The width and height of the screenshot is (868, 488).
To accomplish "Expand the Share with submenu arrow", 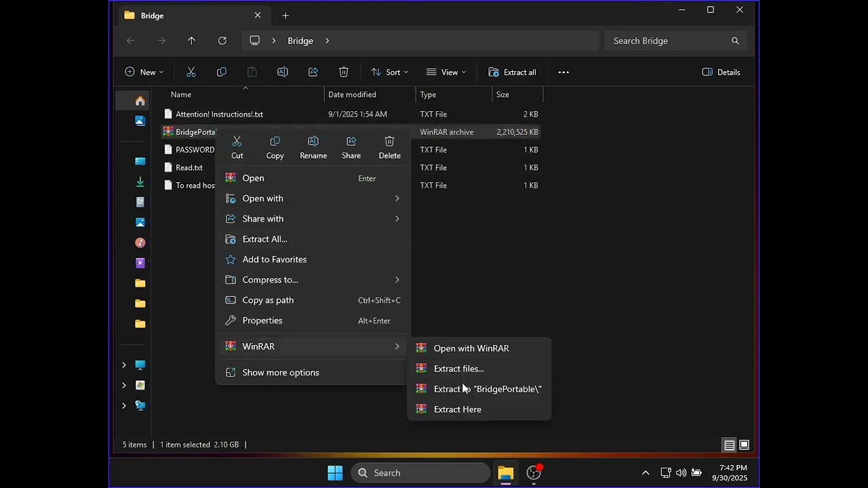I will click(x=397, y=219).
